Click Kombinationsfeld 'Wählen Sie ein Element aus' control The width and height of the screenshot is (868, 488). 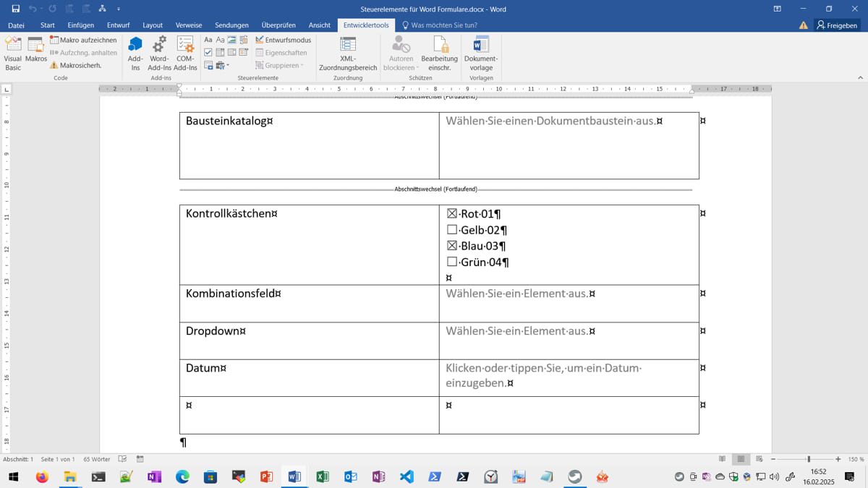point(517,294)
